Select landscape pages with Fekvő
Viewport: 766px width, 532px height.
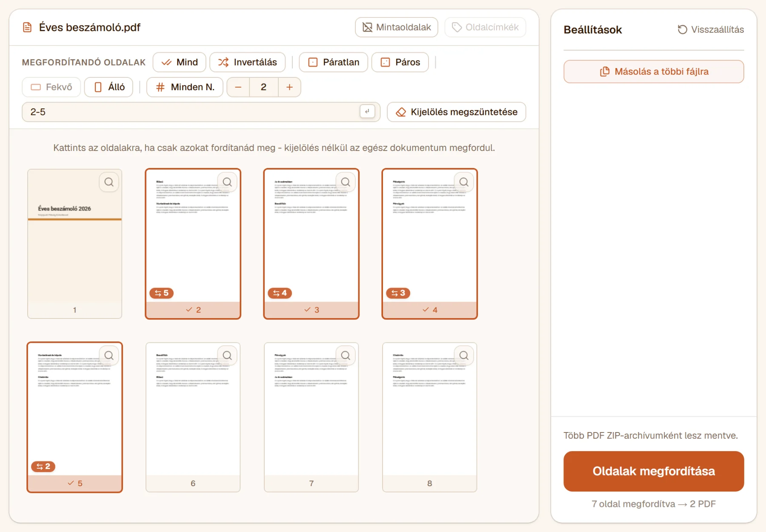tap(51, 87)
